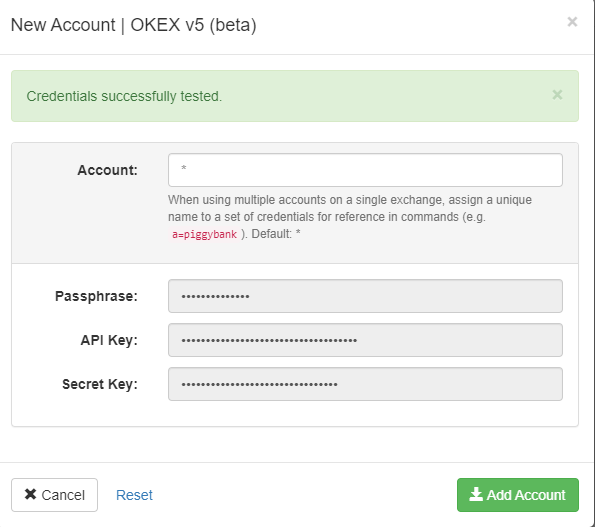Click the 'Default: *' hint text
The height and width of the screenshot is (527, 595).
tap(276, 234)
